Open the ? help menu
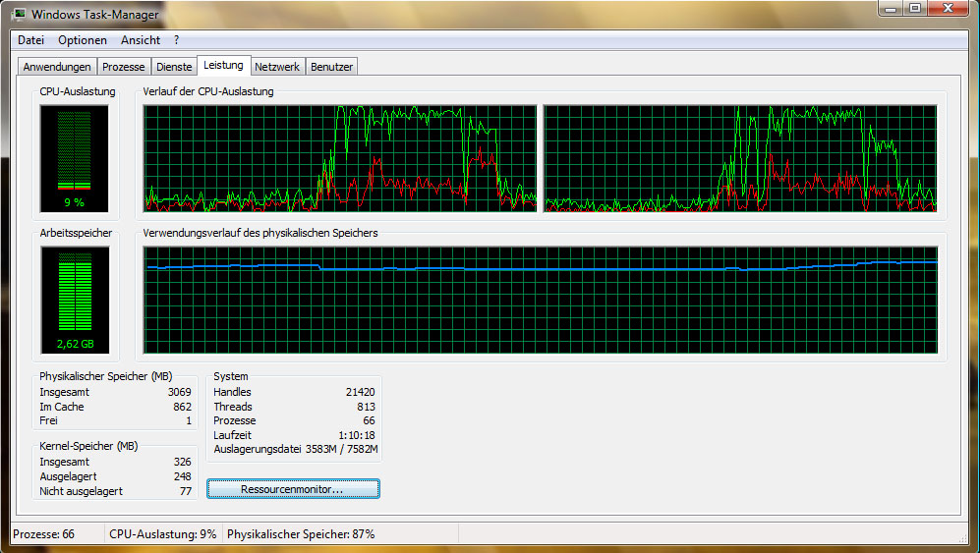 pyautogui.click(x=176, y=40)
